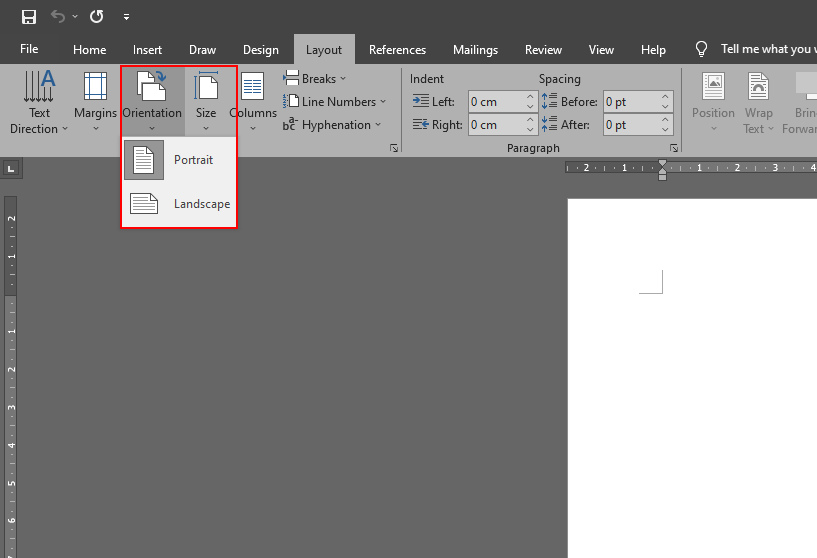The width and height of the screenshot is (817, 558).
Task: Click the Tell me lightbulb icon
Action: [701, 49]
